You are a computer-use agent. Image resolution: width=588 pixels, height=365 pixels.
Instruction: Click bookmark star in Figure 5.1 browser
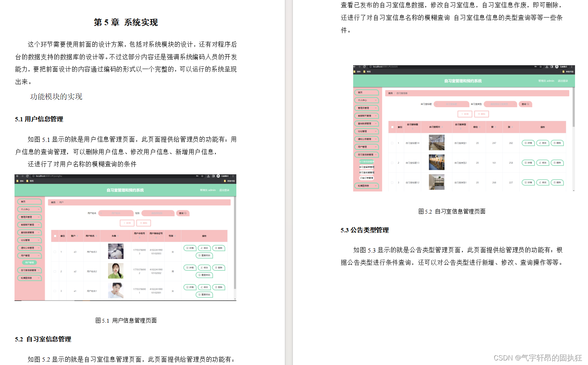pyautogui.click(x=202, y=176)
